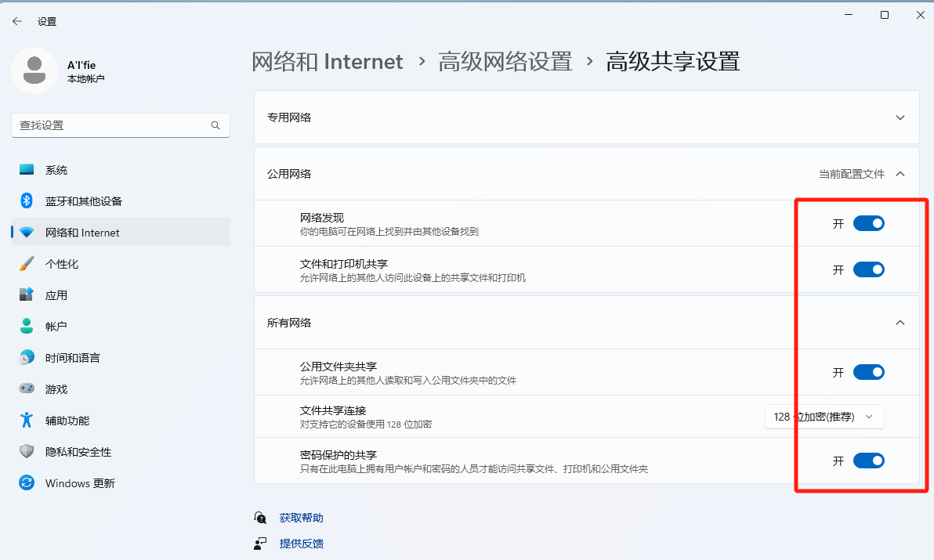Click the 隐私和安全性 shield icon

pyautogui.click(x=26, y=452)
